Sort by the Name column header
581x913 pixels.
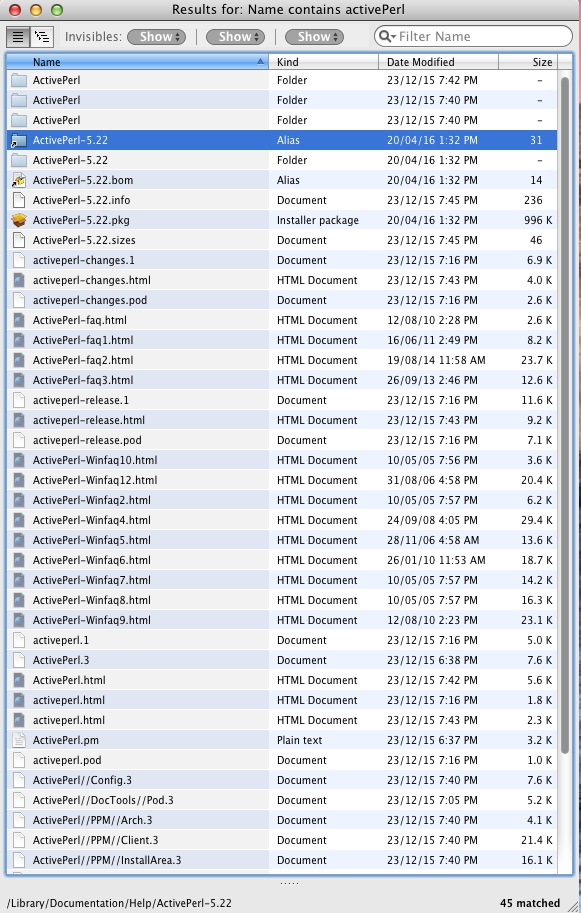[137, 62]
